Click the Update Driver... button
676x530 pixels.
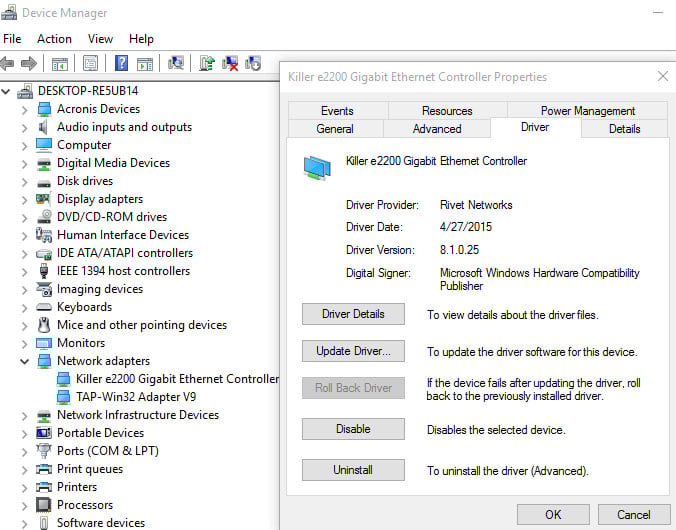353,351
